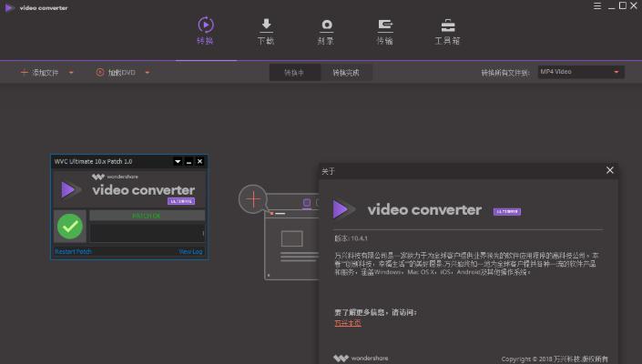Click the Ultimate badge in Patch window

[181, 201]
